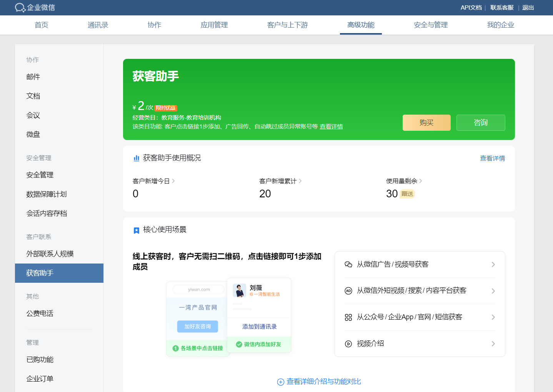The width and height of the screenshot is (553, 392).
Task: Click the play icon beside 视频介绍
Action: point(348,344)
